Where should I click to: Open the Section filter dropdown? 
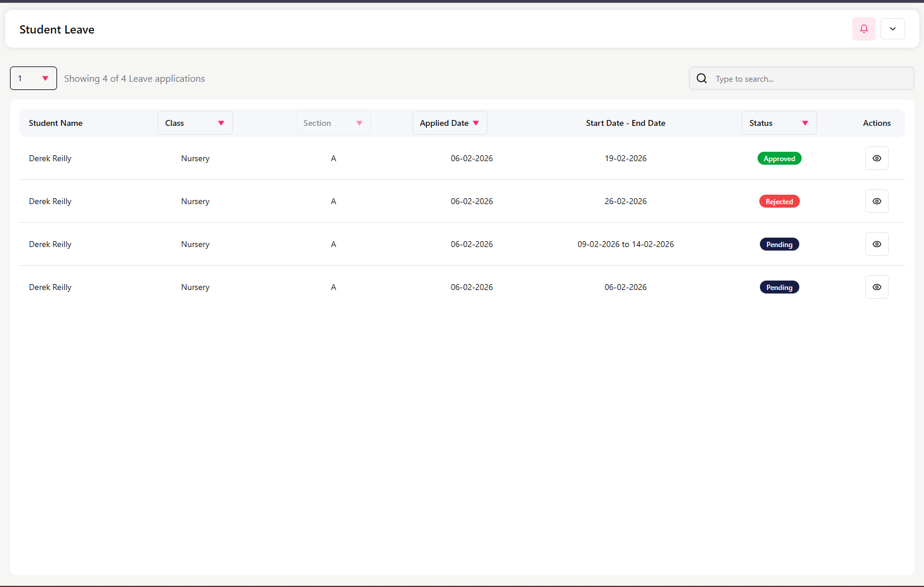[333, 123]
